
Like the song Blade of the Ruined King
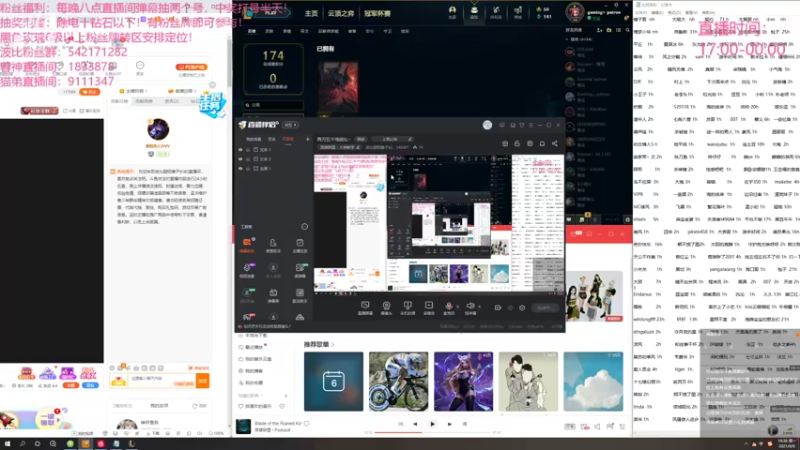(307, 423)
